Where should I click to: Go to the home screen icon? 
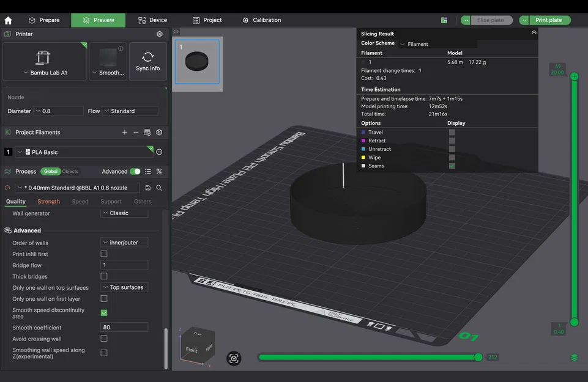coord(8,20)
